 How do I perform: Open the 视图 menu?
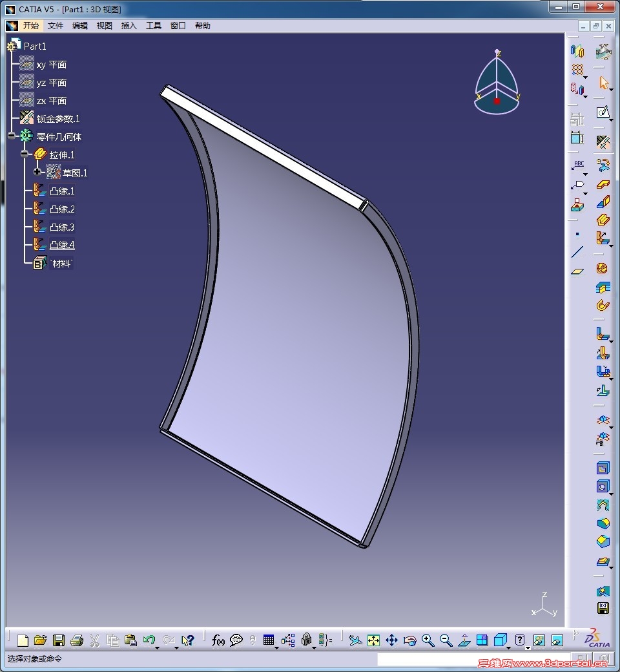point(104,26)
